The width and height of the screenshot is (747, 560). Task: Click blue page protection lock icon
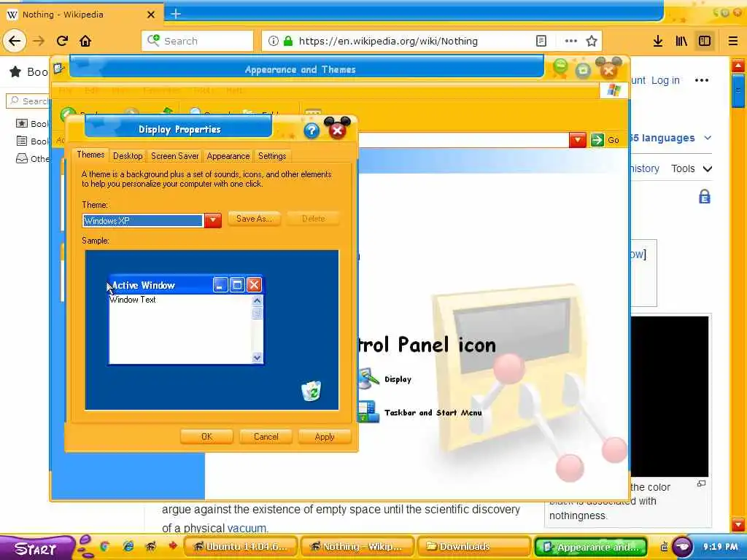[x=704, y=196]
